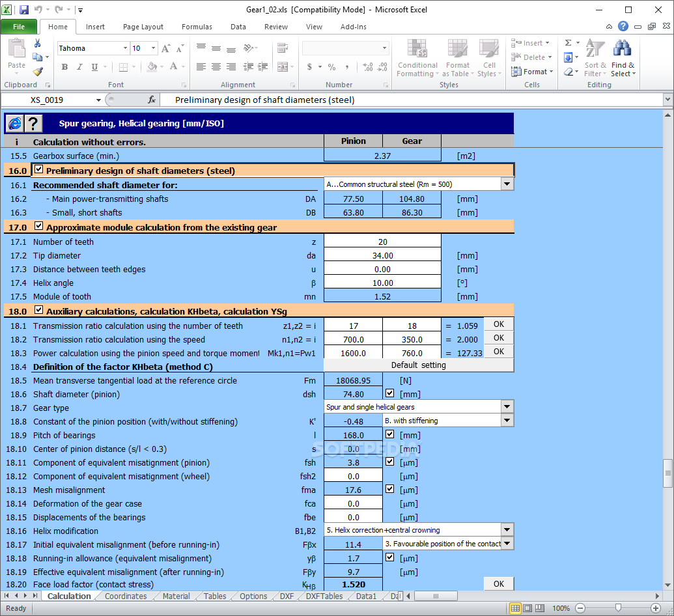Toggle checkbox for 18.9 Pitch of bearings

[390, 434]
